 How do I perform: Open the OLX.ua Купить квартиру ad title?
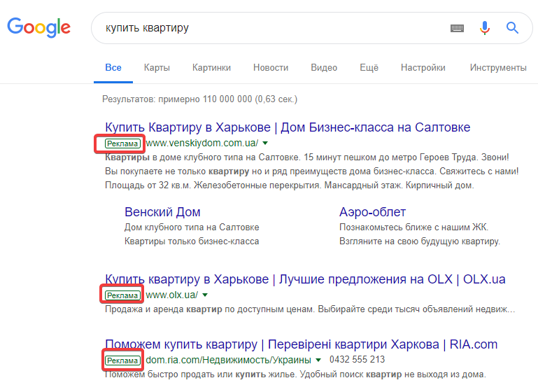305,279
